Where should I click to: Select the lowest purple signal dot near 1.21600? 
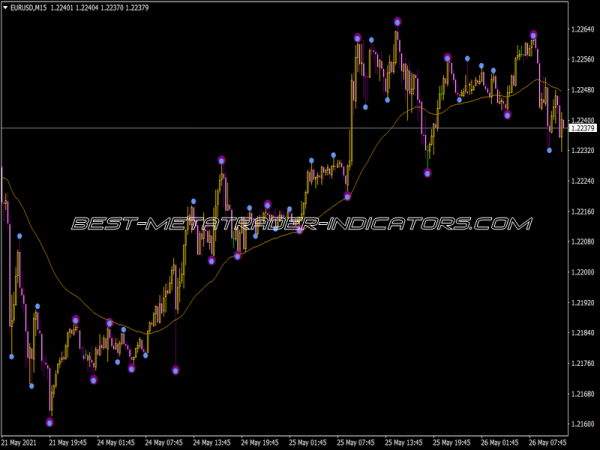[x=50, y=422]
